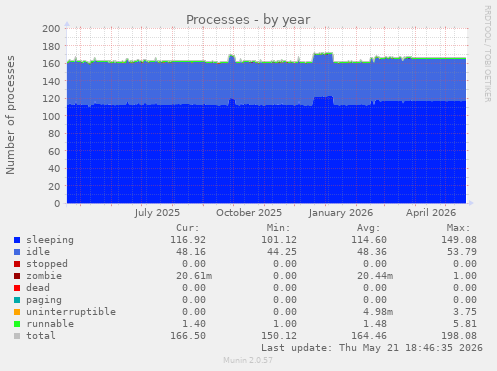Click the 'Cur:' column header
This screenshot has height=371, width=497.
pyautogui.click(x=188, y=228)
